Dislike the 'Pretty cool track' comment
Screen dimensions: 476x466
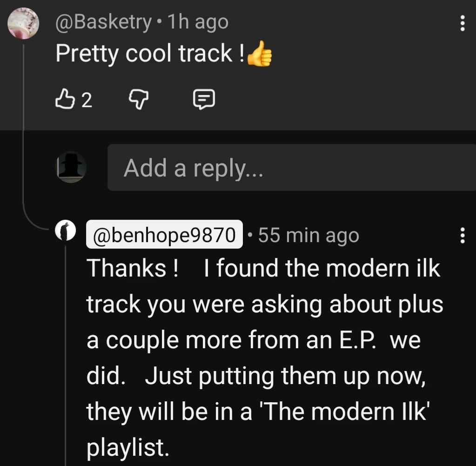click(x=137, y=99)
